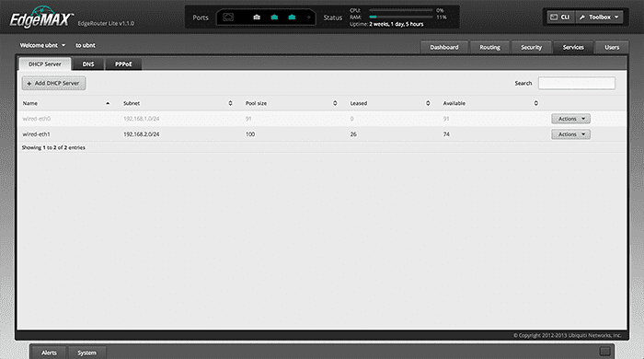Expand Actions dropdown for wired-eth1
Image resolution: width=644 pixels, height=359 pixels.
click(x=571, y=134)
